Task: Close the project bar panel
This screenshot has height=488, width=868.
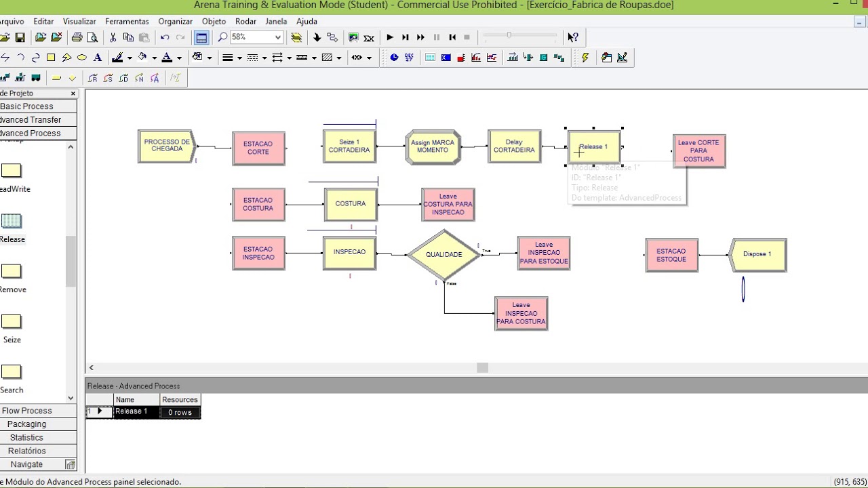Action: (x=73, y=94)
